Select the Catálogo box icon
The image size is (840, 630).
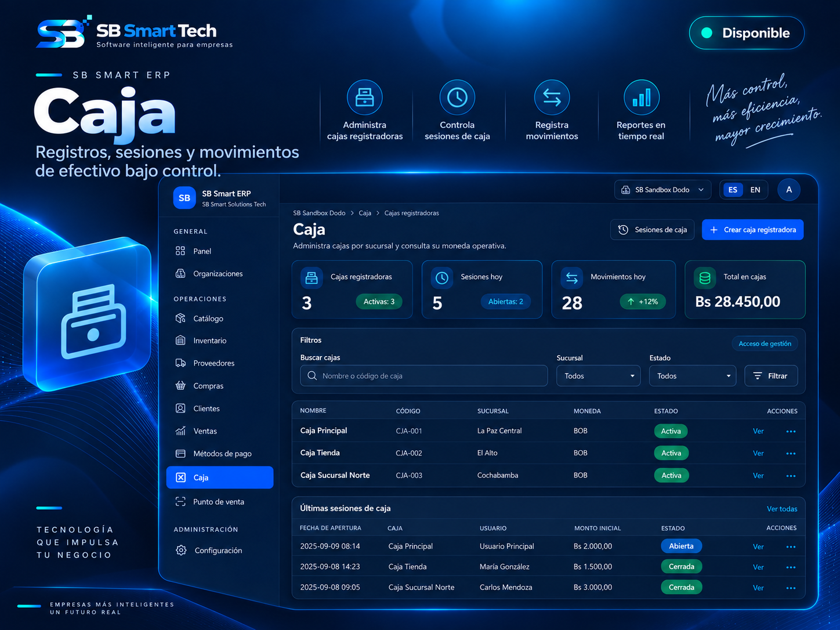click(x=180, y=318)
